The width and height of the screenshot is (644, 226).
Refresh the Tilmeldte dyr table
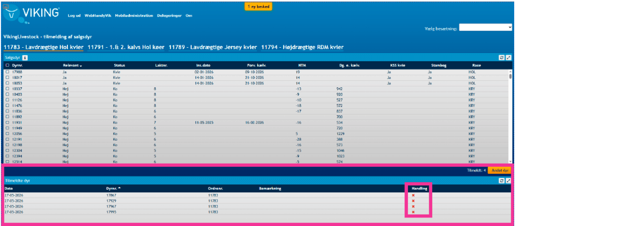[x=501, y=181]
